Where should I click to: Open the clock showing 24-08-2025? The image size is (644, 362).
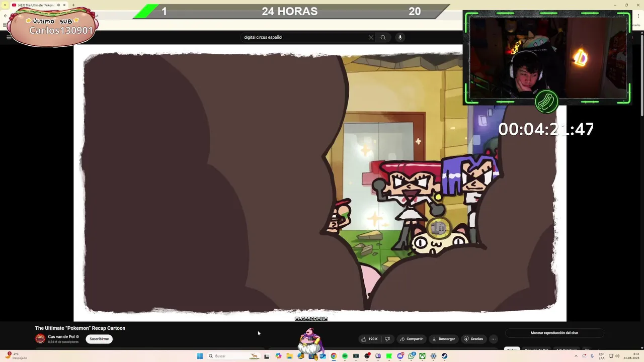(x=631, y=356)
